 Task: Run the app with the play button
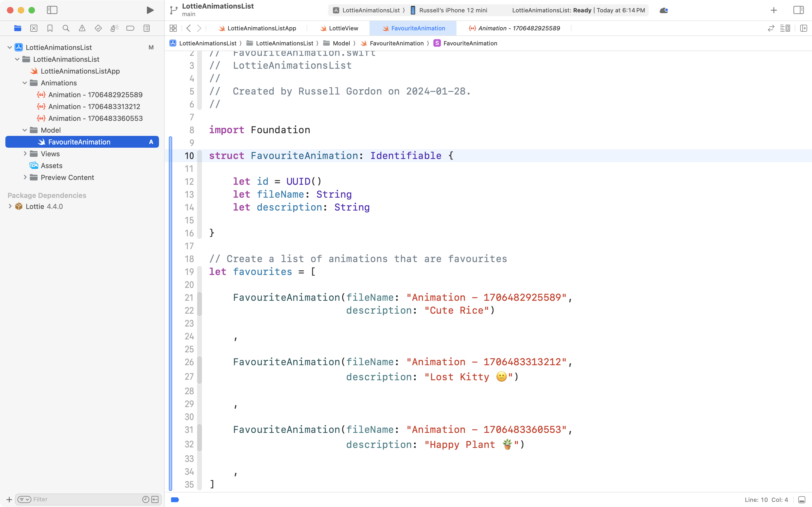150,10
